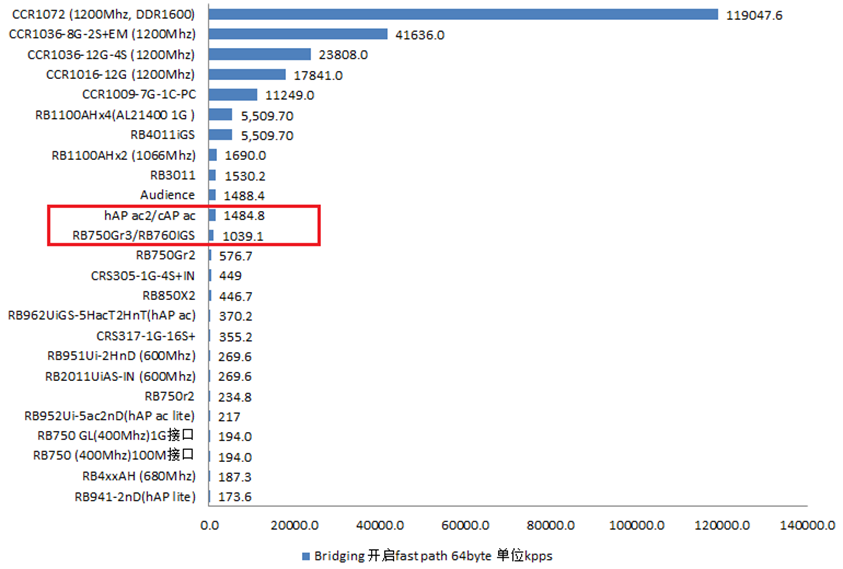Click the CCR1036-12G-4S (1200Mhz) category label
This screenshot has width=843, height=569.
click(112, 55)
